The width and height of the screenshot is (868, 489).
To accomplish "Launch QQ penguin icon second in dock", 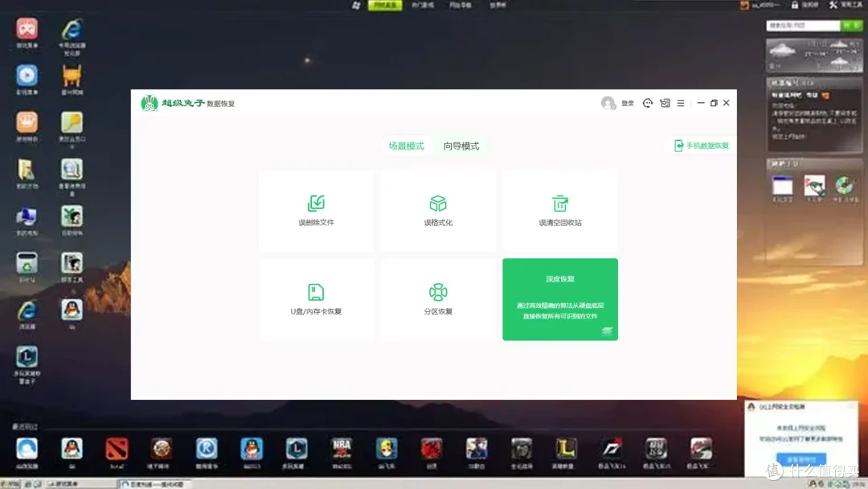I will coord(72,449).
